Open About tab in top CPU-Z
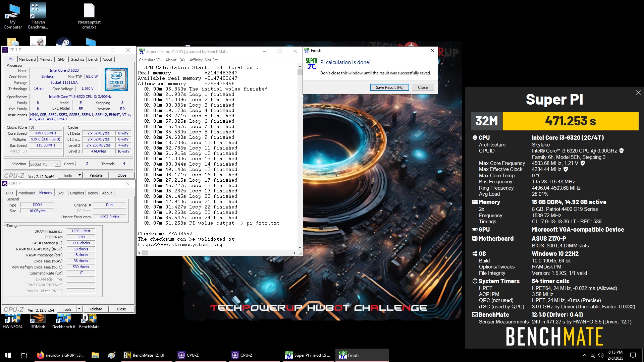 107,59
